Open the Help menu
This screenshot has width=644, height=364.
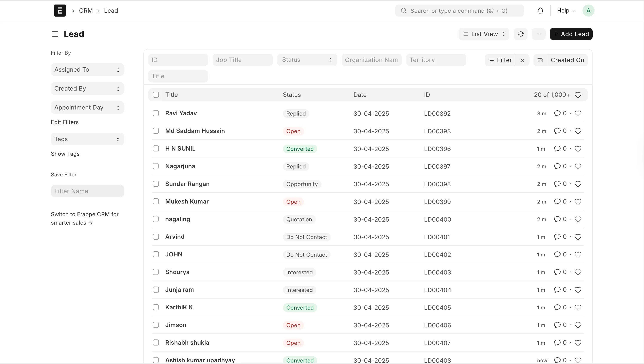pyautogui.click(x=566, y=11)
